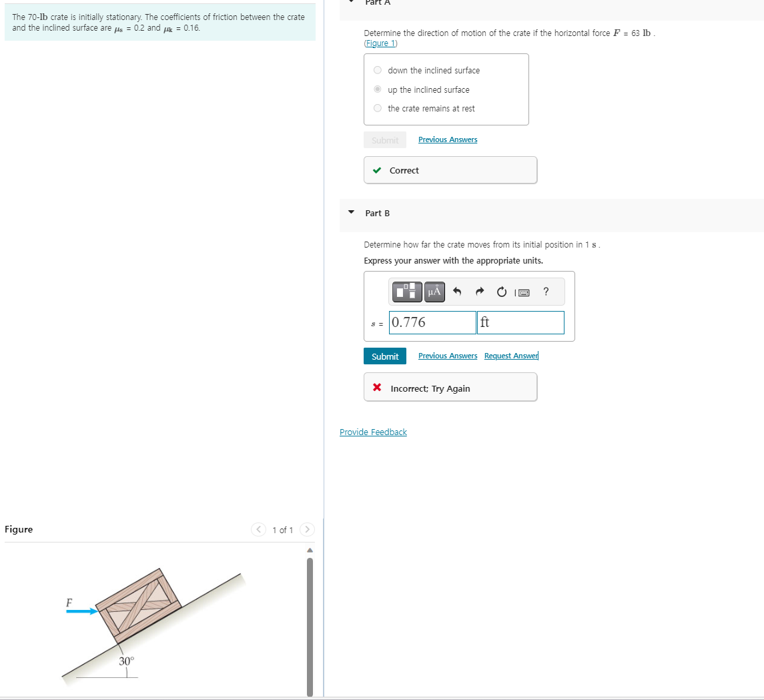Reset the answer field using the reset icon
This screenshot has height=700, width=764.
[x=501, y=292]
